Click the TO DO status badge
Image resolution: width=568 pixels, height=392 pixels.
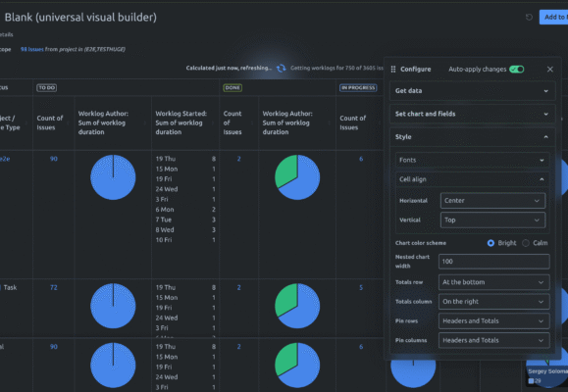[x=47, y=87]
